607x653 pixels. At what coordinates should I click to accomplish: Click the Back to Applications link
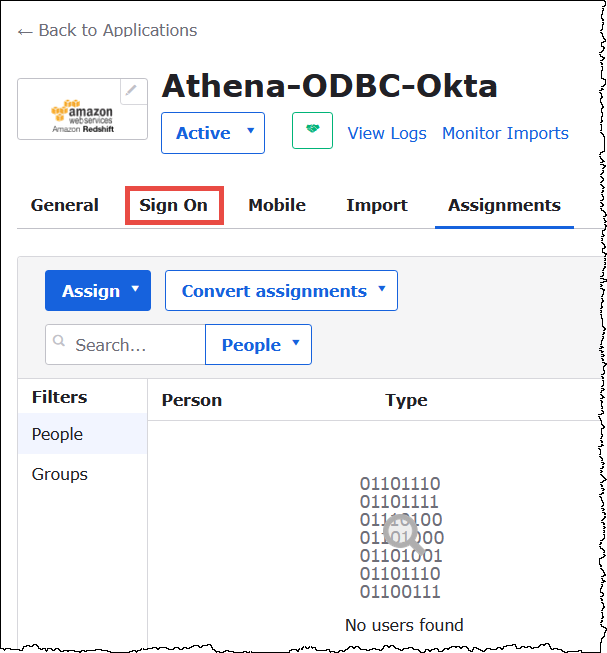click(x=107, y=30)
